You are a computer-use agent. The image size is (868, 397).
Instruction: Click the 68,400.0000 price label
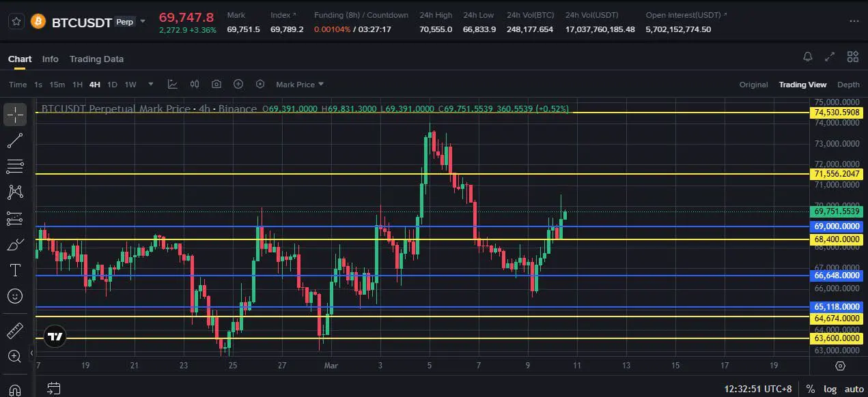click(x=838, y=239)
